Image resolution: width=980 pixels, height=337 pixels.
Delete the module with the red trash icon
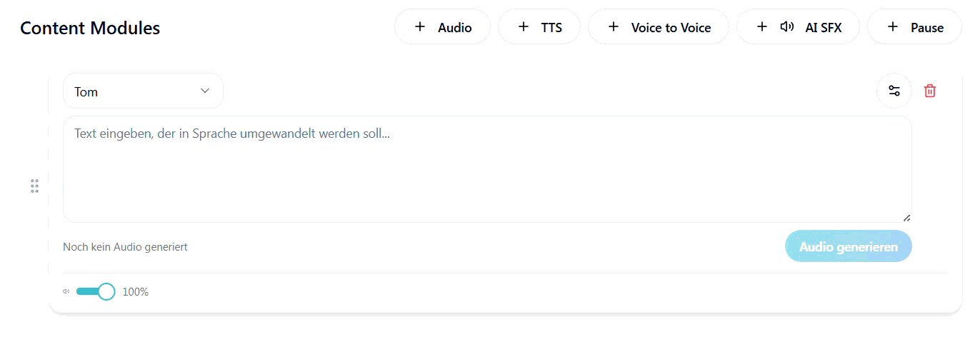(930, 91)
